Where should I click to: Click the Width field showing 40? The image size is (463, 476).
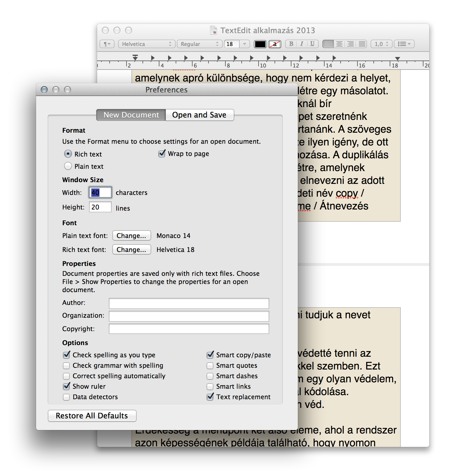[x=100, y=192]
